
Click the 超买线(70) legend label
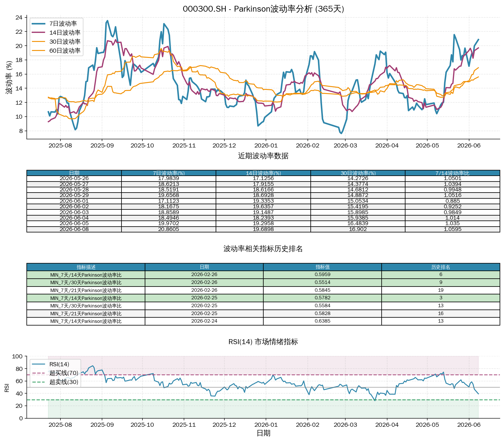64,373
